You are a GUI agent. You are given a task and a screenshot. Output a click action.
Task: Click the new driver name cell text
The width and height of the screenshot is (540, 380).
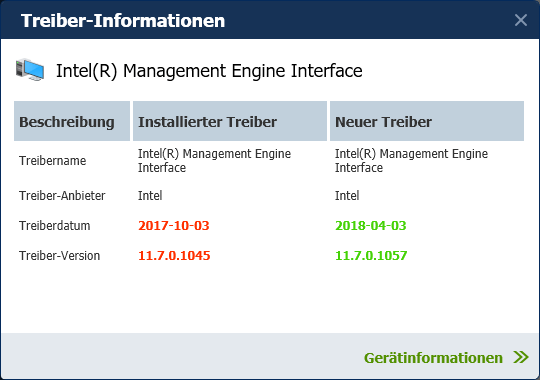click(411, 161)
